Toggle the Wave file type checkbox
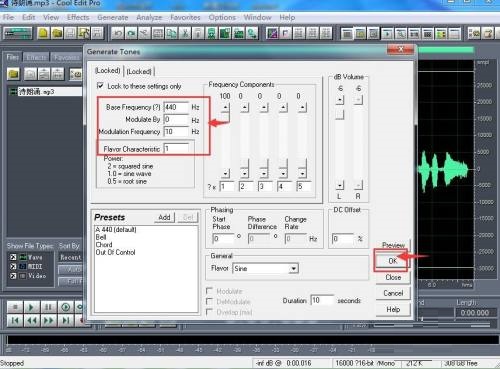Viewport: 500px width, 369px height. (x=13, y=257)
